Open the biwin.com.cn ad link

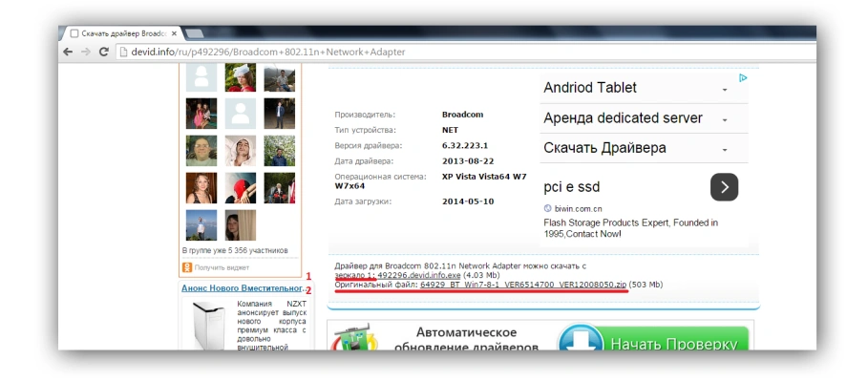point(578,209)
